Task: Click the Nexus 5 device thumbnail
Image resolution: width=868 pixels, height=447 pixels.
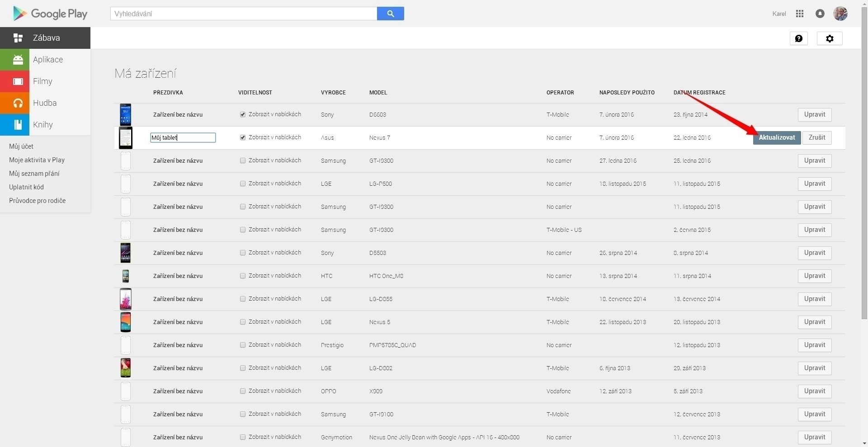Action: [x=126, y=322]
